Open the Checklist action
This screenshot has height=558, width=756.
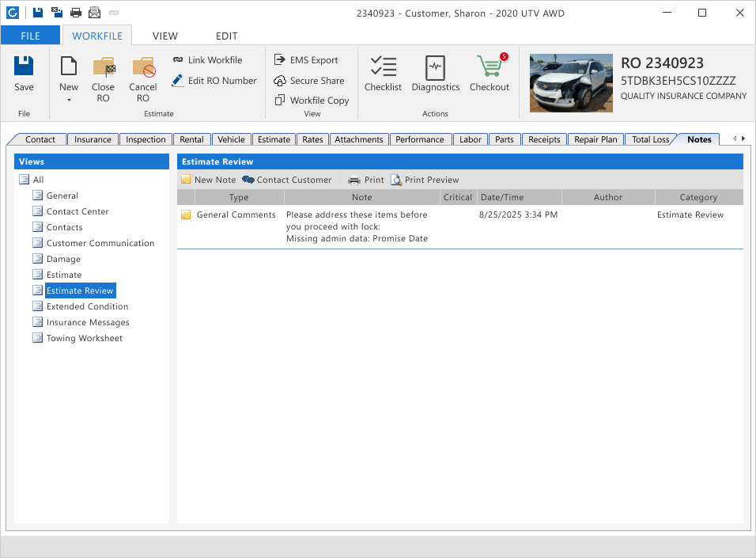(383, 74)
